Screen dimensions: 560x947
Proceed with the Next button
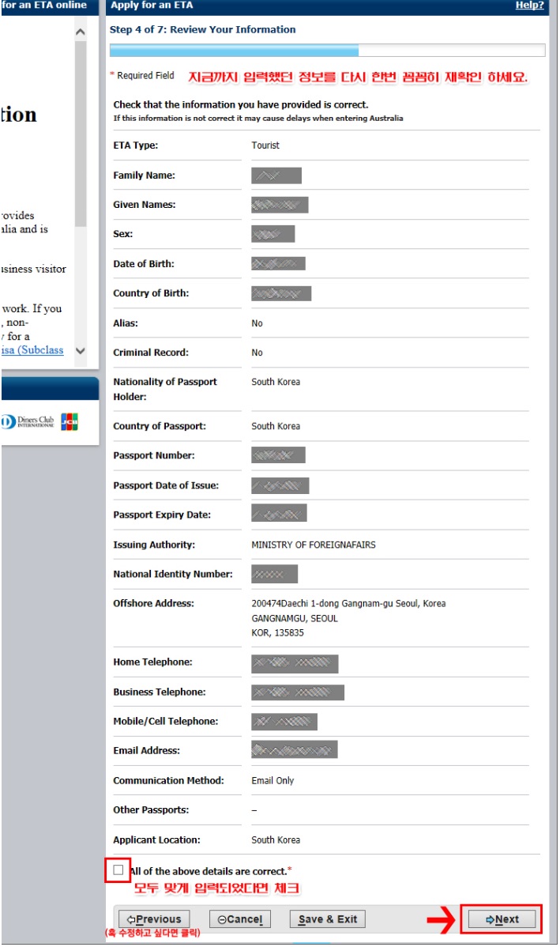[x=502, y=919]
